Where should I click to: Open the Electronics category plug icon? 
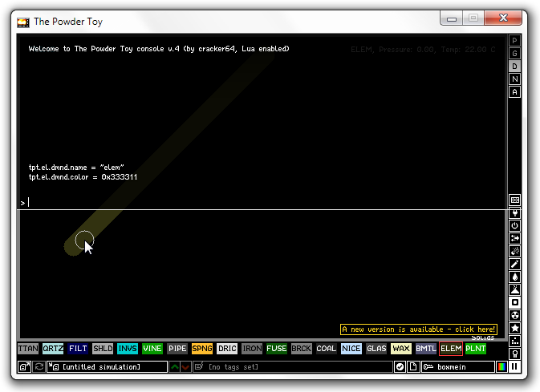click(515, 213)
